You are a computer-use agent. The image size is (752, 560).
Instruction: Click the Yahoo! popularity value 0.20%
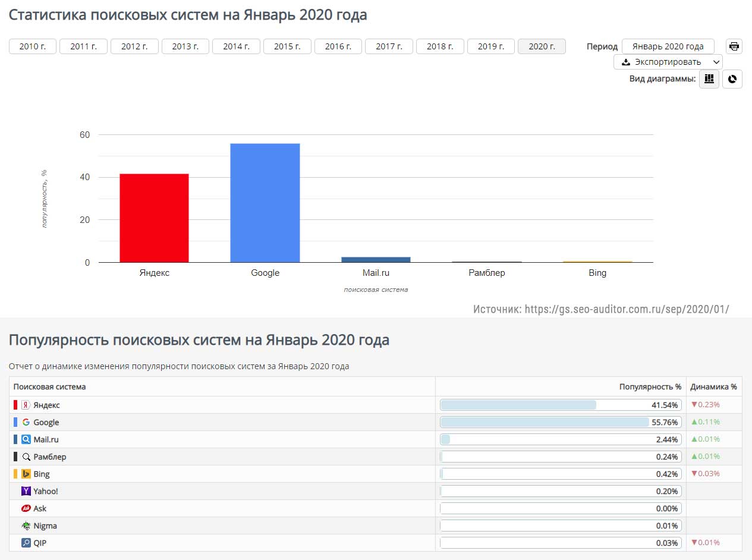click(x=666, y=491)
